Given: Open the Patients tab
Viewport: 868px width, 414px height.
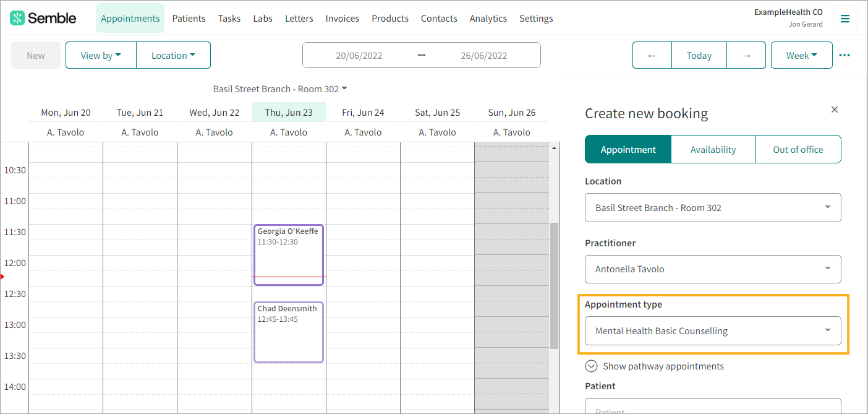Looking at the screenshot, I should point(189,19).
